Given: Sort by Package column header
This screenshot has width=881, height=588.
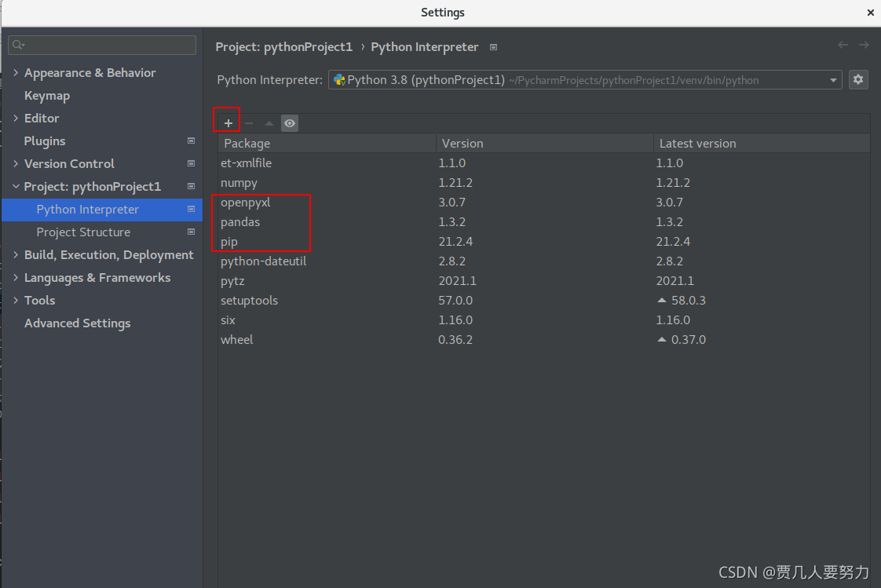Looking at the screenshot, I should pos(327,143).
